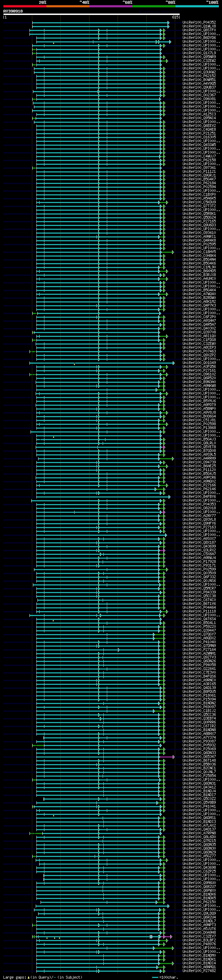Click the purple ~60% identity legend bar
This screenshot has width=222, height=980.
coord(111,7)
